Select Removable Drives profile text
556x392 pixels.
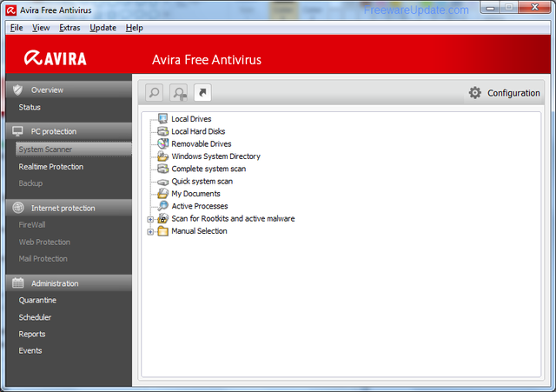(x=202, y=143)
